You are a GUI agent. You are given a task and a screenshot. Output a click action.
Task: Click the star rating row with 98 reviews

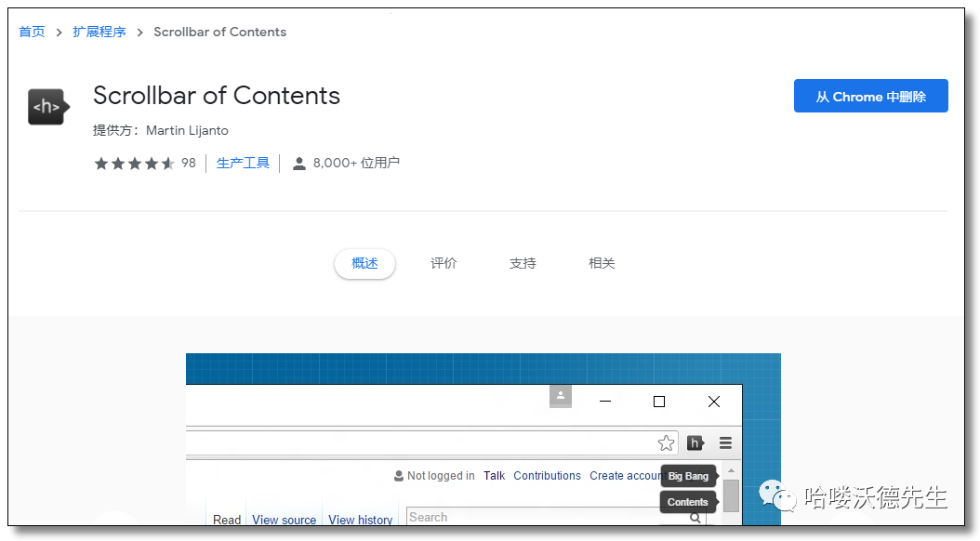[x=145, y=163]
